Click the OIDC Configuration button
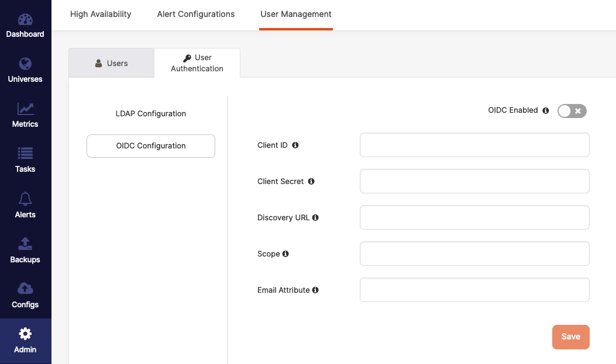 [x=151, y=146]
